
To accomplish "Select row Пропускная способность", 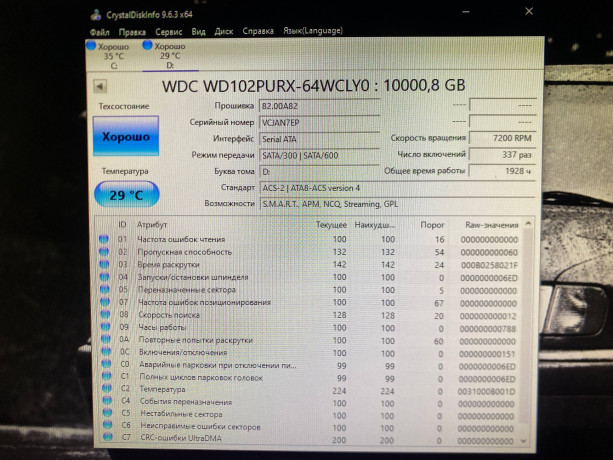I will click(309, 252).
